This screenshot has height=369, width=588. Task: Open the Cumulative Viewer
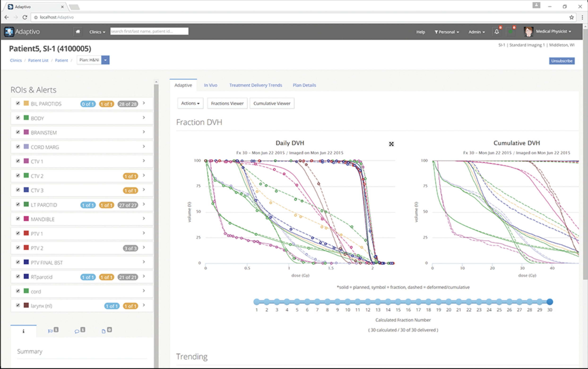272,103
